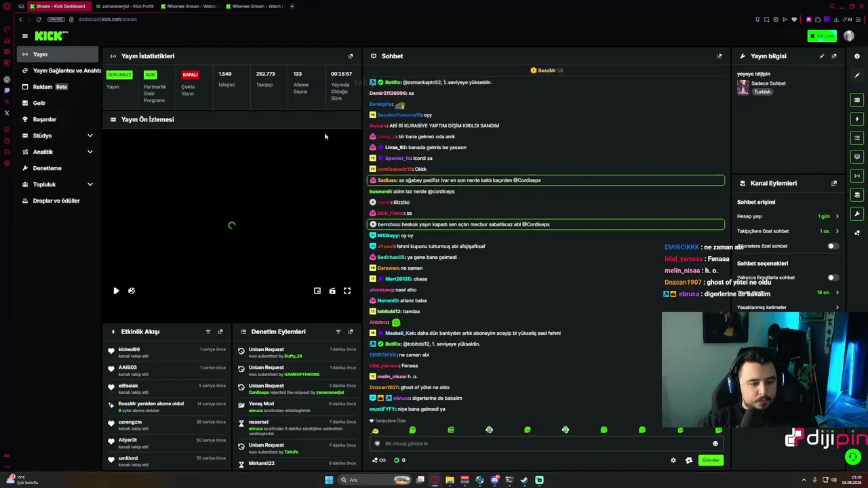Image resolution: width=868 pixels, height=488 pixels.
Task: Click the green Go Live button
Action: tap(822, 36)
